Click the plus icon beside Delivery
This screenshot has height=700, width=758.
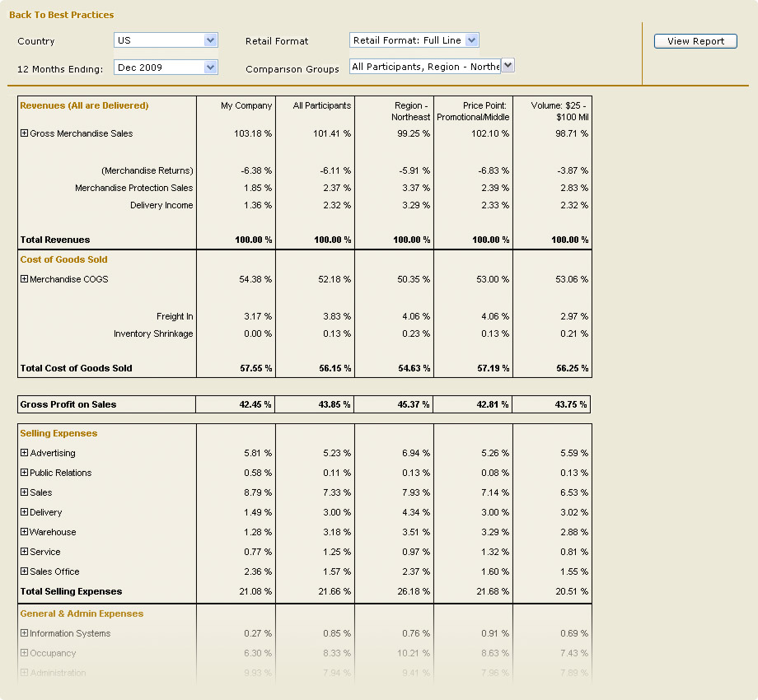[25, 512]
